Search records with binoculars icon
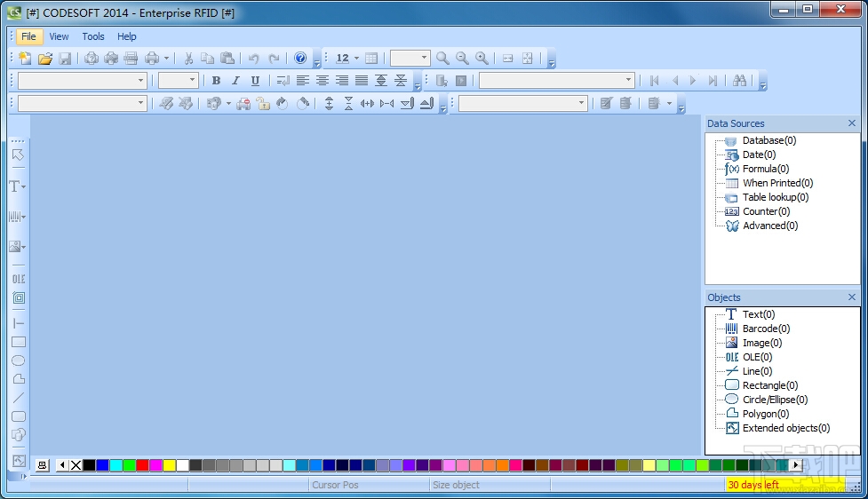 (739, 81)
